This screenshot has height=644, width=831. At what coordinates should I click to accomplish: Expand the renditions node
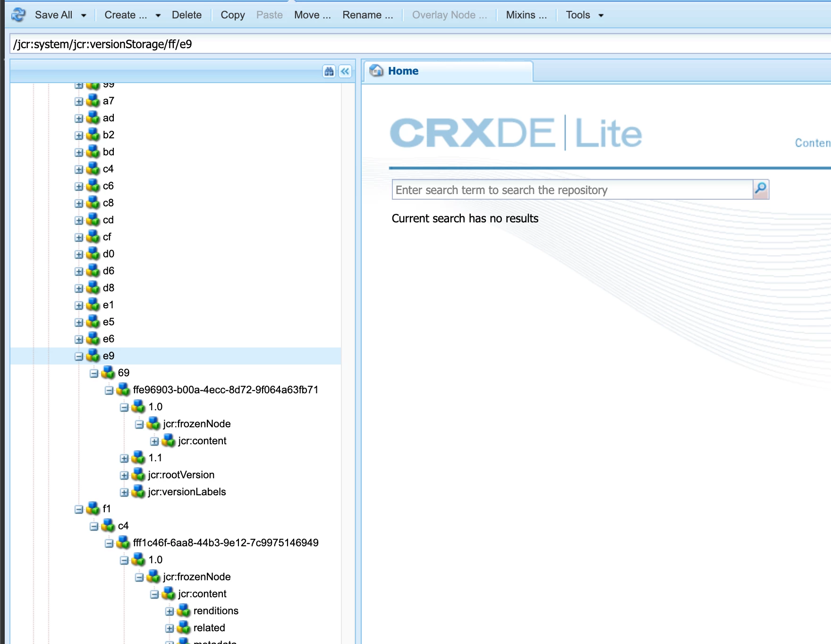pyautogui.click(x=170, y=611)
